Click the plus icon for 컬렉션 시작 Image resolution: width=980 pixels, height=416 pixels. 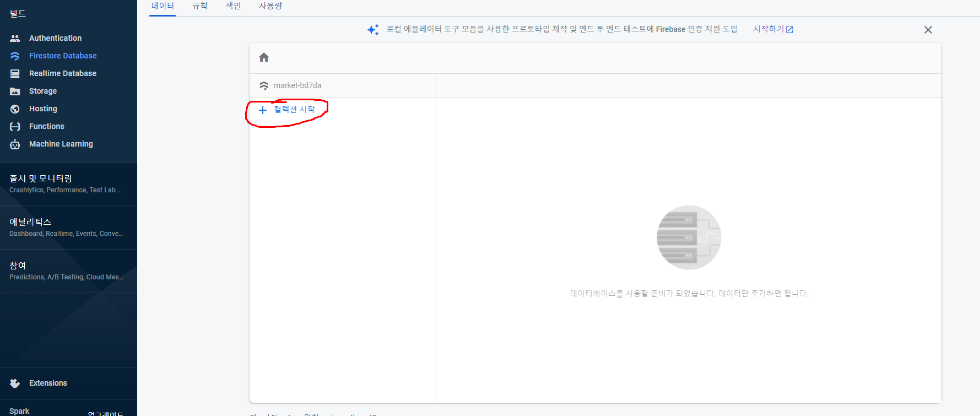pos(263,110)
